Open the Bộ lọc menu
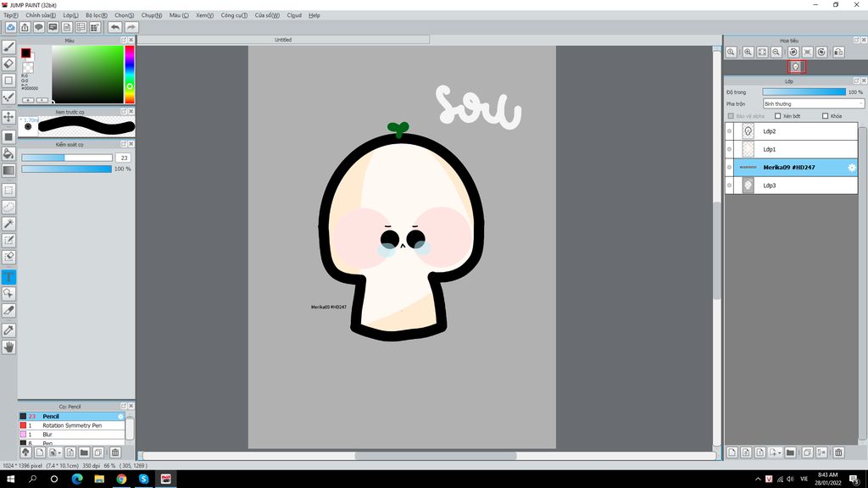Image resolution: width=868 pixels, height=488 pixels. point(97,15)
